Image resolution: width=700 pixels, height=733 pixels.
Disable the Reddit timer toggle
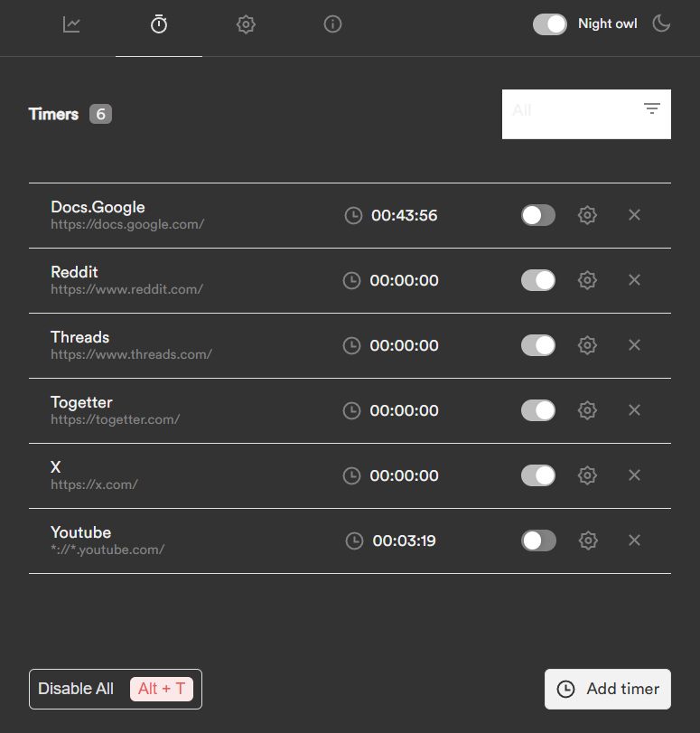tap(538, 280)
